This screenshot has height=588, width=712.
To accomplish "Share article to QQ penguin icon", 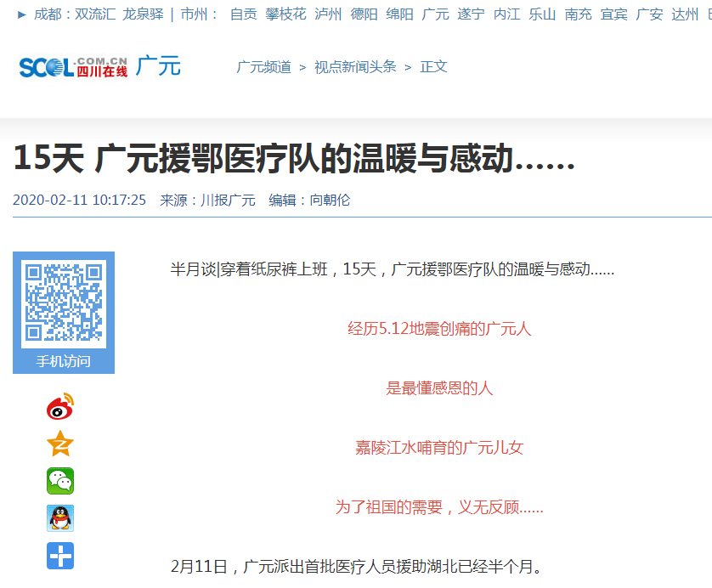I will (60, 518).
